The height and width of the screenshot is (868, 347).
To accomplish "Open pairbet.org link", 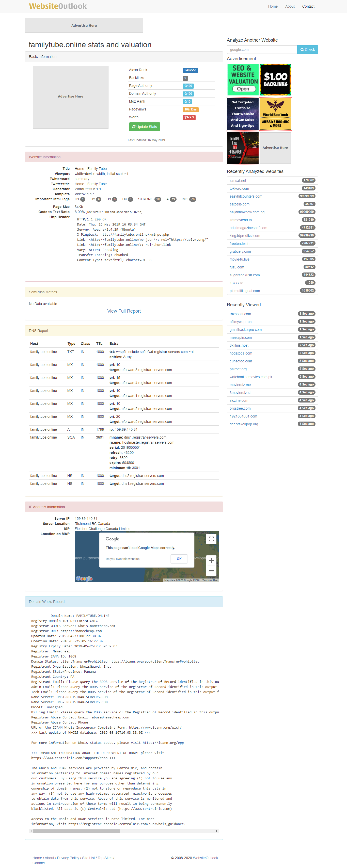I will 238,369.
